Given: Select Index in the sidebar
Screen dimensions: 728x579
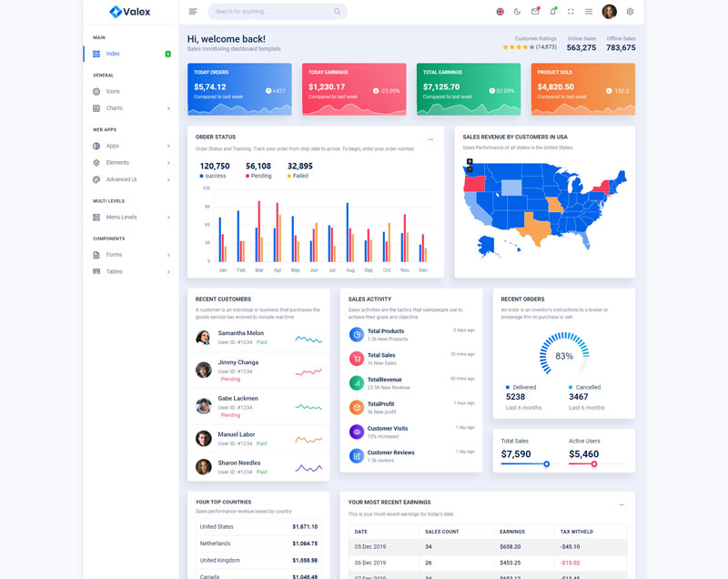Looking at the screenshot, I should tap(113, 54).
